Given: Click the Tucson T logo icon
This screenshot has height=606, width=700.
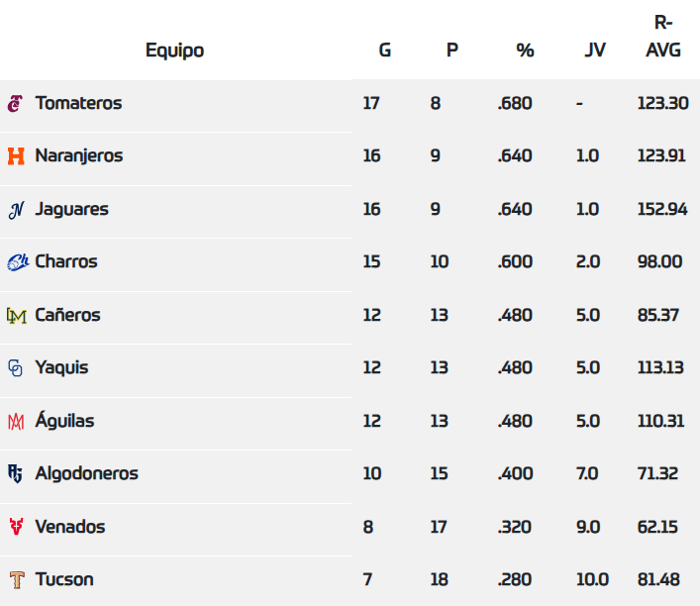Looking at the screenshot, I should click(x=16, y=580).
